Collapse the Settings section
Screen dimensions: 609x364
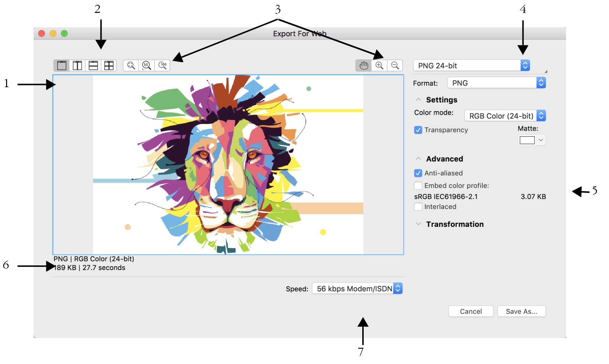click(x=418, y=100)
